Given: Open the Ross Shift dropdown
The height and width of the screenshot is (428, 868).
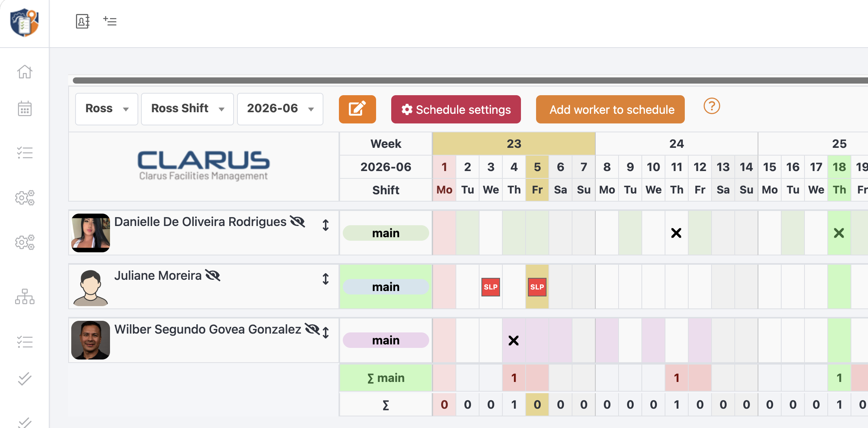Looking at the screenshot, I should pyautogui.click(x=187, y=109).
